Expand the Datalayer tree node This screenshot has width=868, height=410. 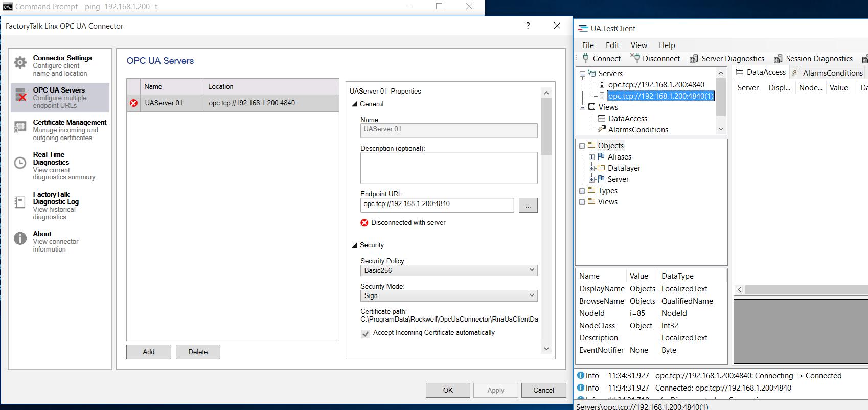click(591, 168)
